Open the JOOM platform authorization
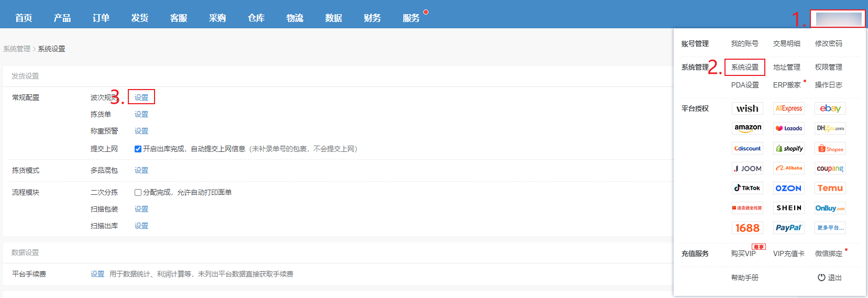The image size is (868, 298). tap(747, 168)
